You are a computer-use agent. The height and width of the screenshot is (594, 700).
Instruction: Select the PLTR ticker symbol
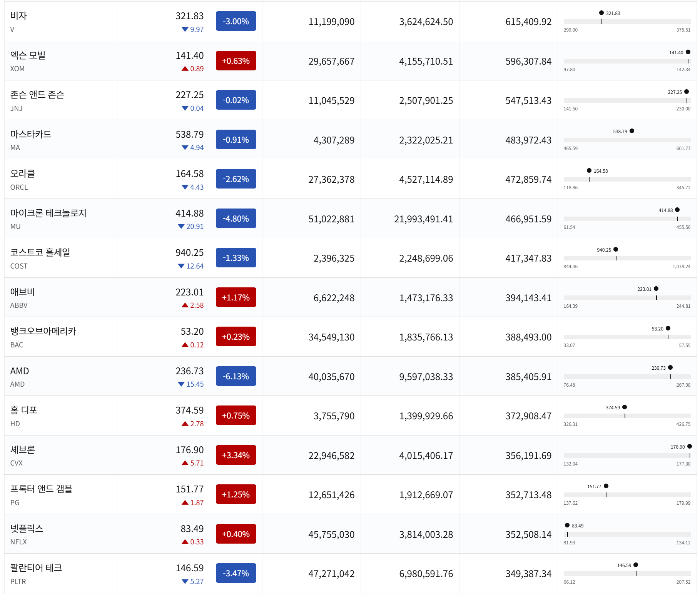18,582
